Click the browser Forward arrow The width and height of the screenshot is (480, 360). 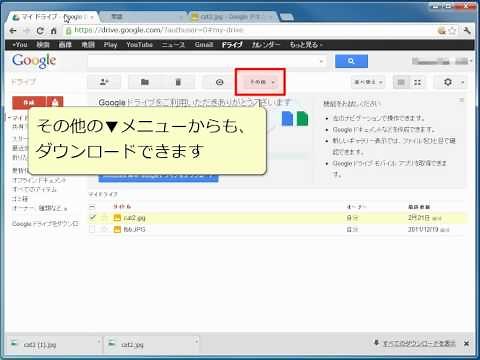(x=27, y=31)
